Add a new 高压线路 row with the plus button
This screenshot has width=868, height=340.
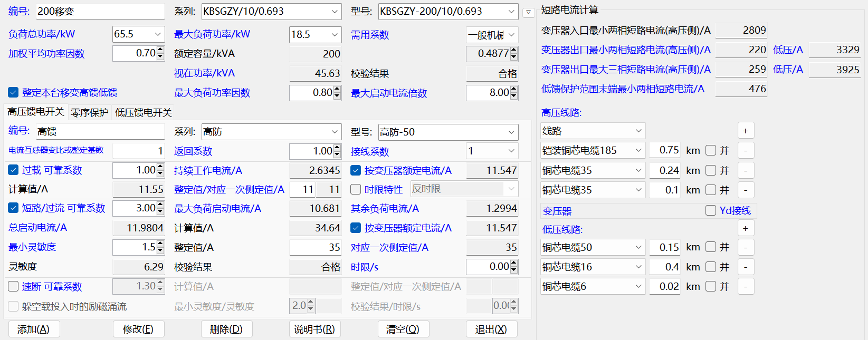[x=746, y=131]
